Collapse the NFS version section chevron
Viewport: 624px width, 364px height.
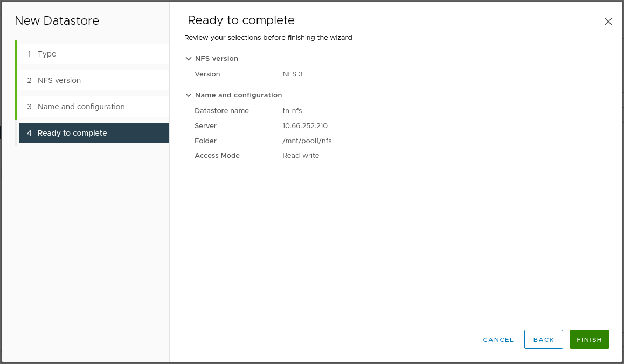click(189, 59)
